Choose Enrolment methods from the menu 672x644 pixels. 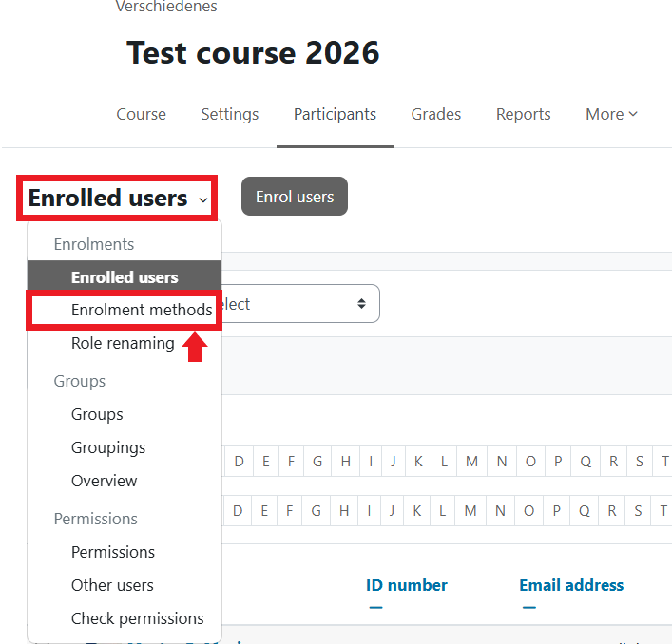142,310
